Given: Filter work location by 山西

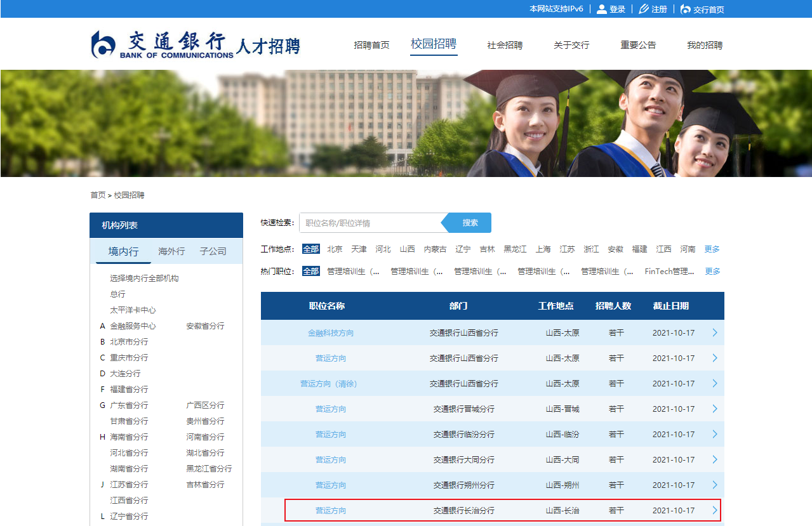Looking at the screenshot, I should point(407,249).
